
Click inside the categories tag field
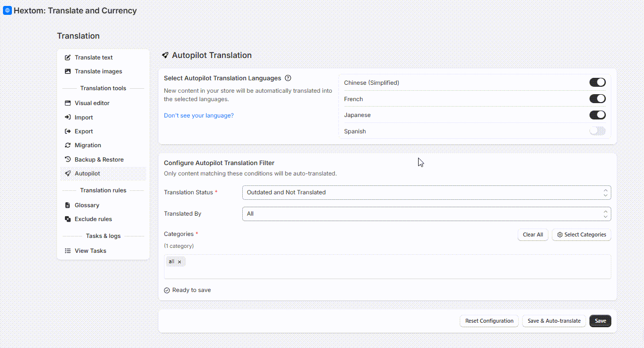[x=387, y=267]
